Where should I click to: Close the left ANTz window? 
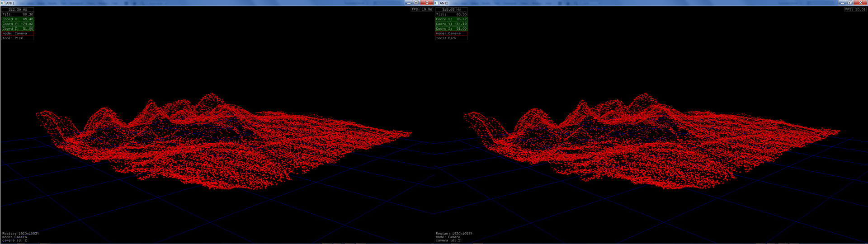coord(426,3)
